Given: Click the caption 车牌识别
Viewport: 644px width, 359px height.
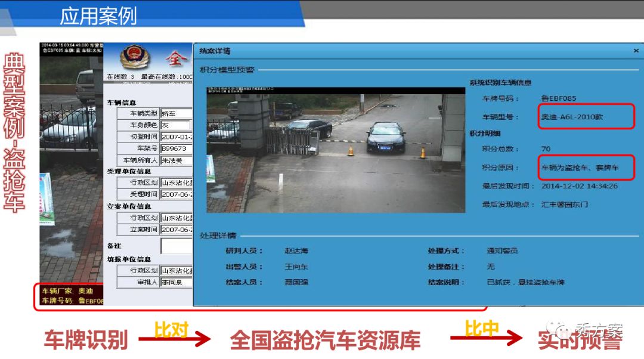Looking at the screenshot, I should pyautogui.click(x=86, y=340).
